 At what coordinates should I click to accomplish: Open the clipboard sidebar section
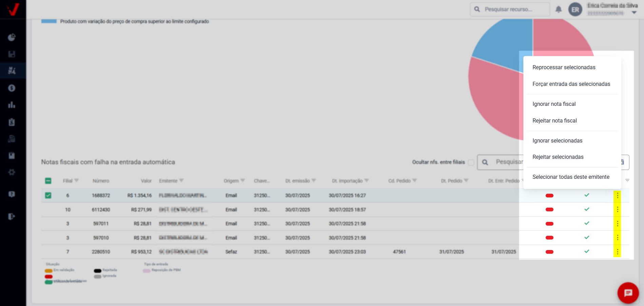click(12, 122)
